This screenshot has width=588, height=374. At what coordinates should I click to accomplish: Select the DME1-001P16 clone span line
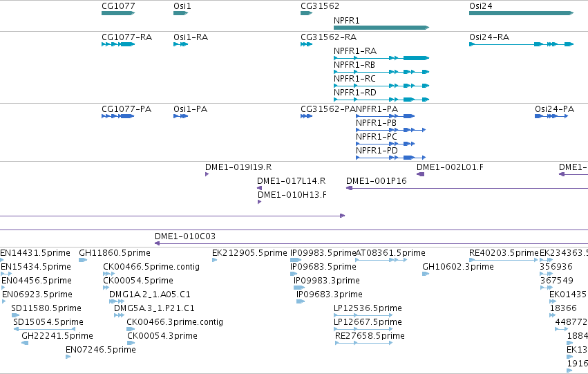(x=467, y=188)
